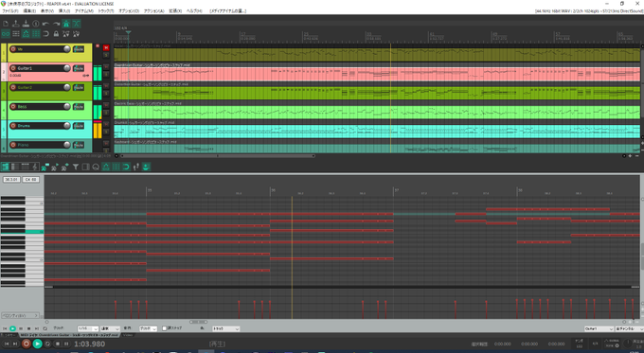Solo the Vo track
The width and height of the screenshot is (644, 353).
pos(106,55)
